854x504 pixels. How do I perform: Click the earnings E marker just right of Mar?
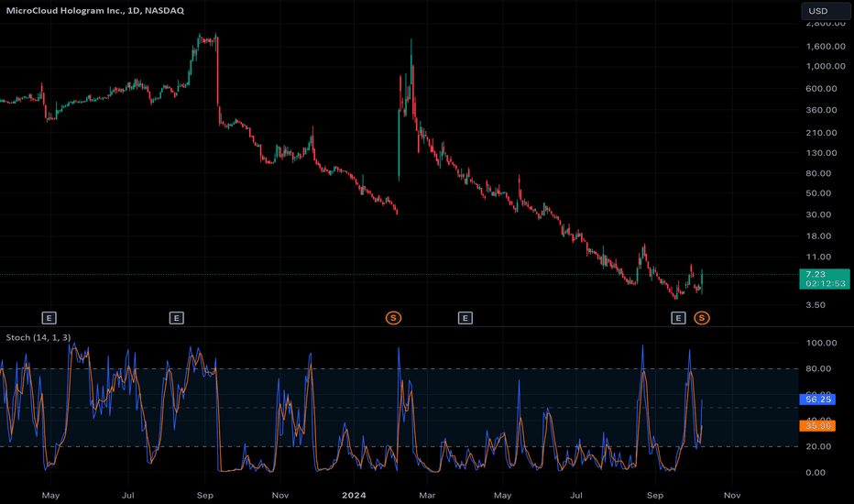(465, 318)
